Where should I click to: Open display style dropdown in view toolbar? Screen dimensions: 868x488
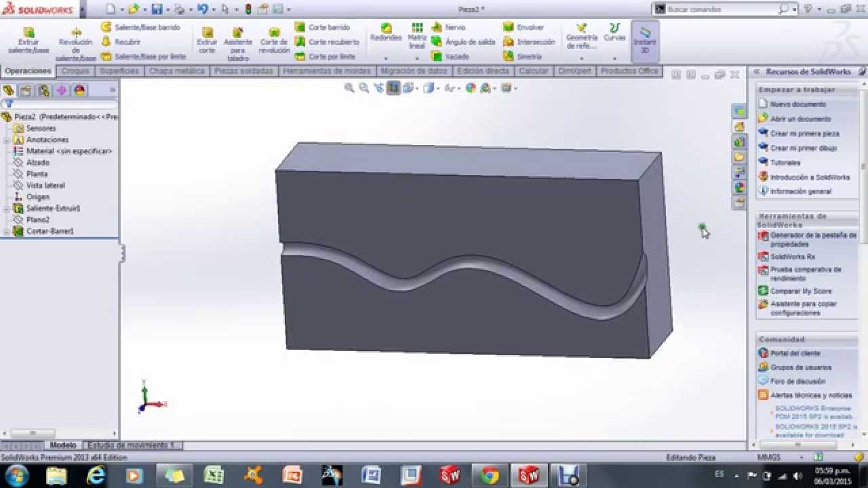click(x=439, y=89)
